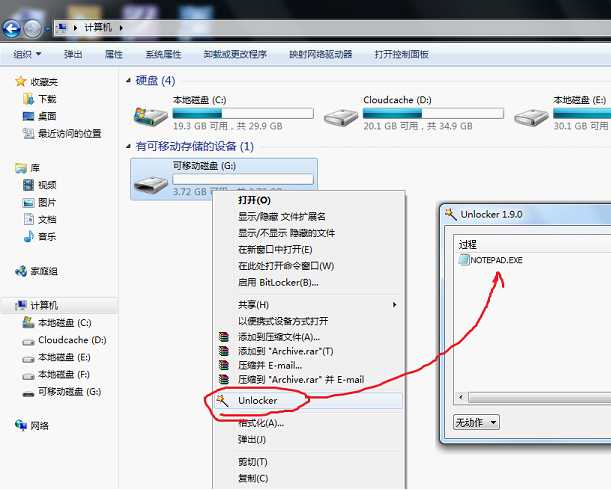Select 本地磁盘 (C:) in sidebar tree
Viewport: 611px width, 490px height.
coord(57,323)
